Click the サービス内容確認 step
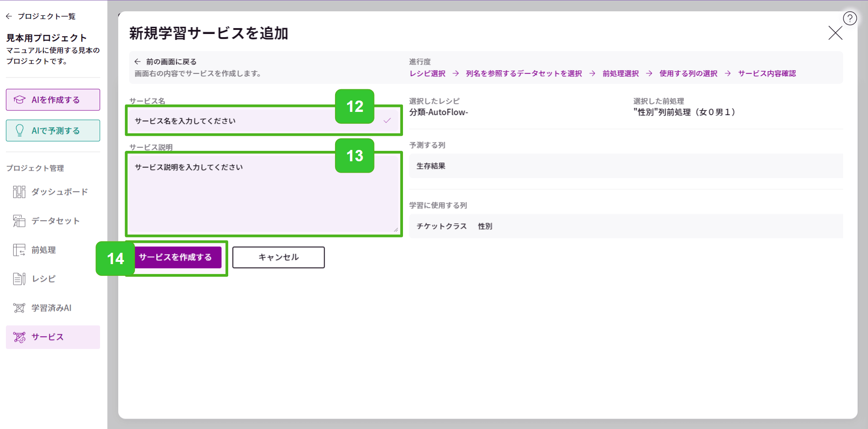 click(x=767, y=73)
